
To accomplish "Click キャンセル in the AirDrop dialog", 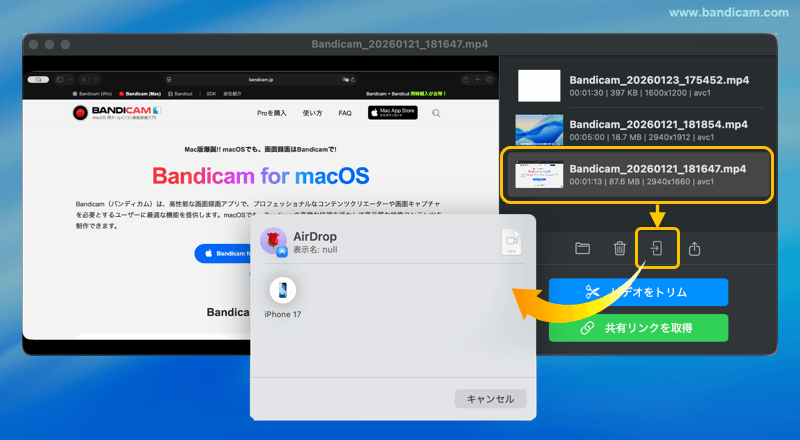I will 490,399.
